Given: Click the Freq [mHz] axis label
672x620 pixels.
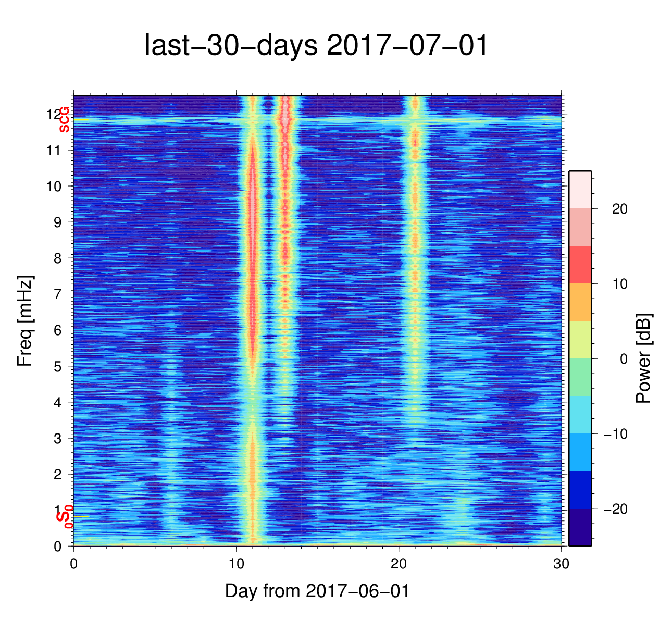Looking at the screenshot, I should coord(25,321).
